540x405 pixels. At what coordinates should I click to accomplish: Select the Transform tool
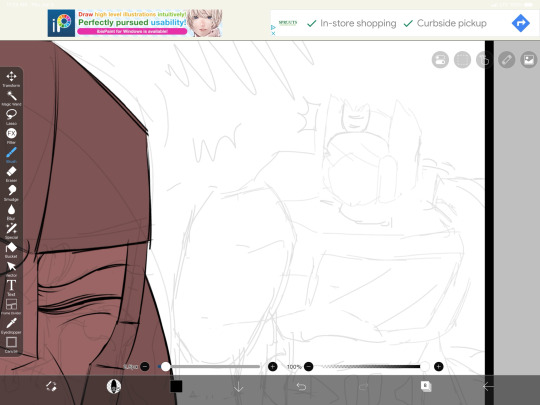coord(11,79)
